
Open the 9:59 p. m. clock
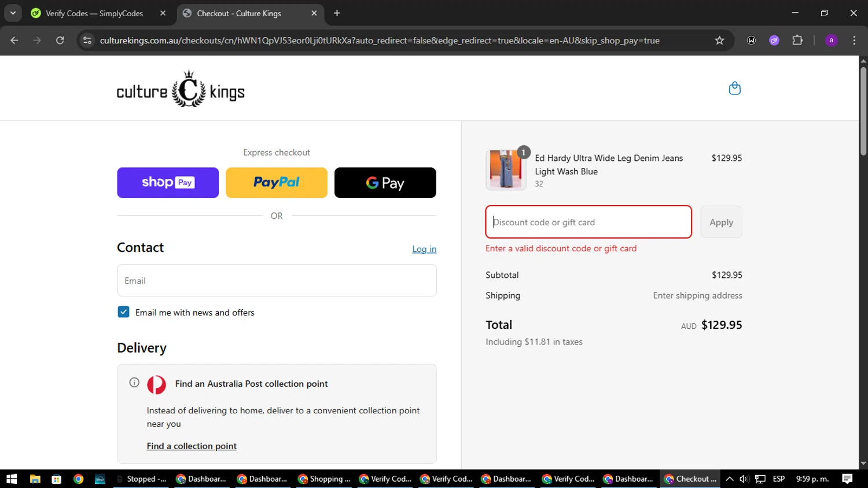click(812, 479)
